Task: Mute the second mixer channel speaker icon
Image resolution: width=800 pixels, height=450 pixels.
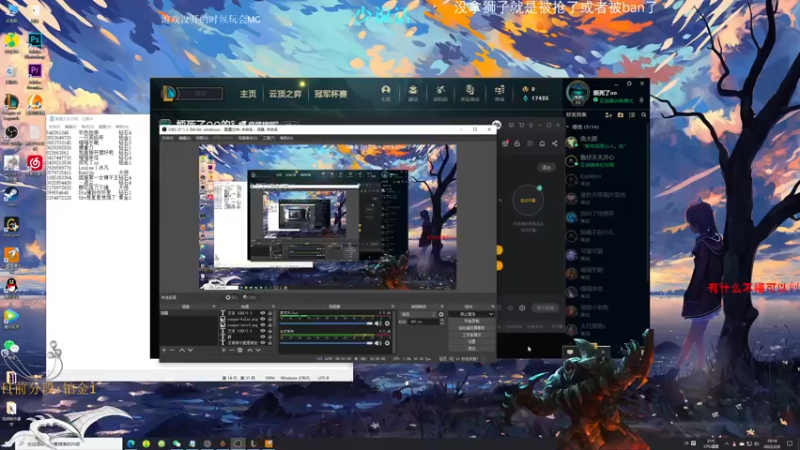Action: [x=378, y=343]
